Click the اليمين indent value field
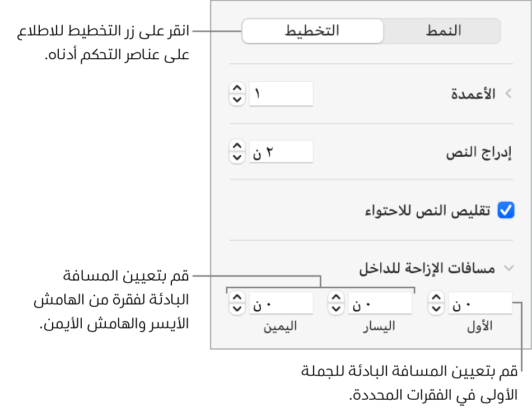The height and width of the screenshot is (411, 532). tap(281, 303)
